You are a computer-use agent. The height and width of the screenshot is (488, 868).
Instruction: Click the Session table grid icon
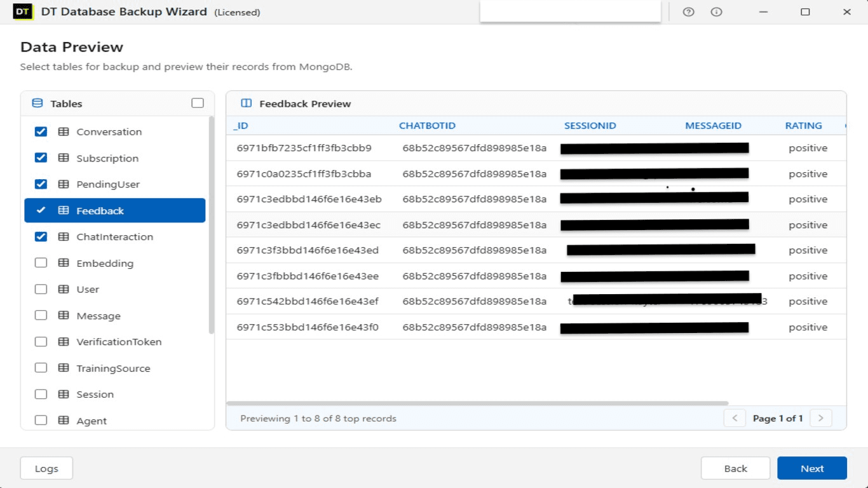click(64, 395)
